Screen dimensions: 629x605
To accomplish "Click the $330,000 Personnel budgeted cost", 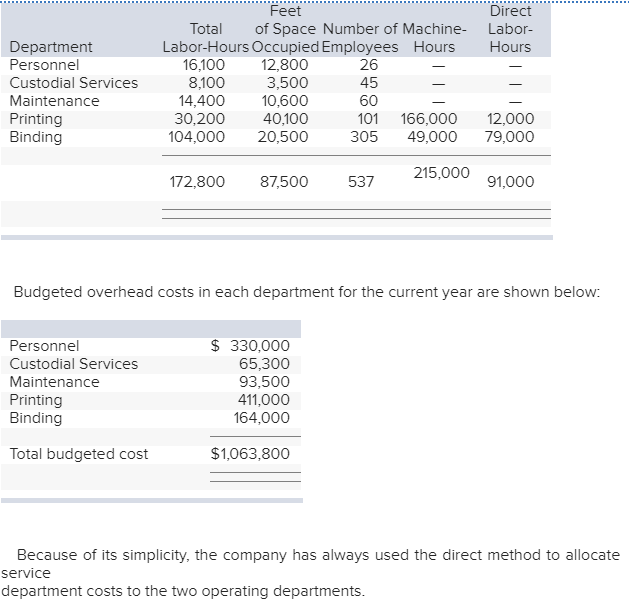I will [251, 346].
